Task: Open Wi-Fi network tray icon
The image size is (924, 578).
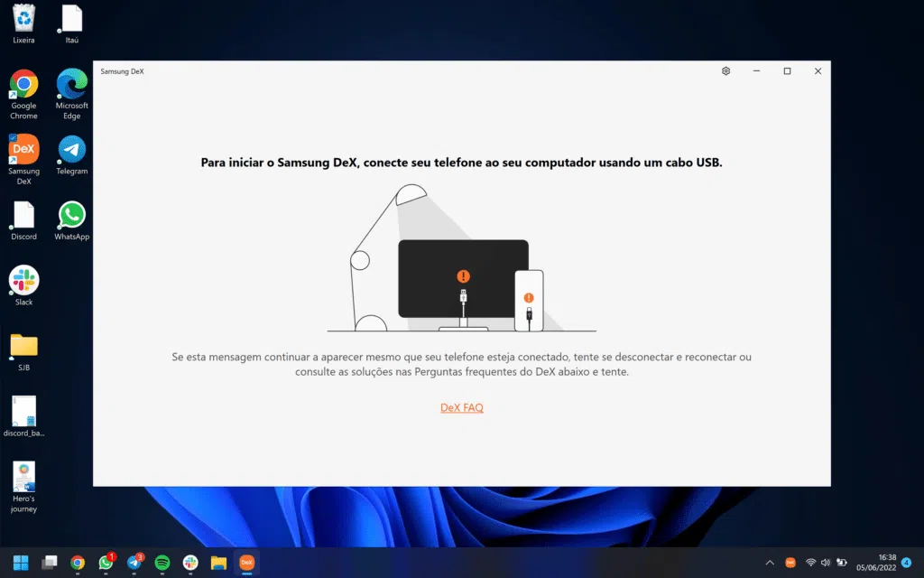Action: click(809, 562)
